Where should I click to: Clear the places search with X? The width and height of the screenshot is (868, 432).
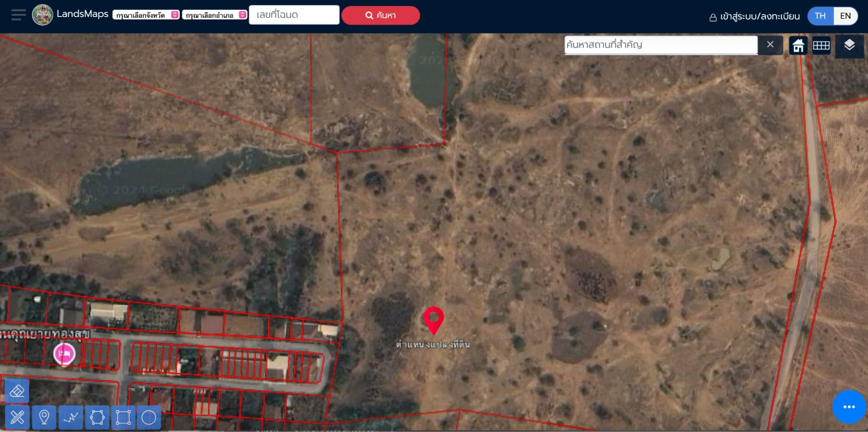[x=770, y=45]
